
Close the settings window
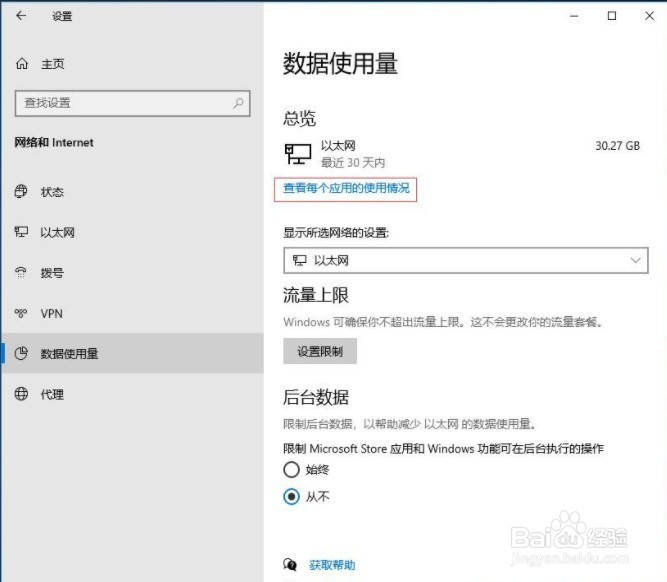[x=649, y=16]
